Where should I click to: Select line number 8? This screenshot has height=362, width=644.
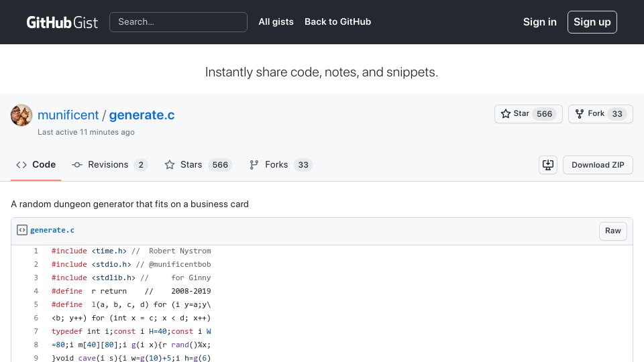click(x=36, y=345)
